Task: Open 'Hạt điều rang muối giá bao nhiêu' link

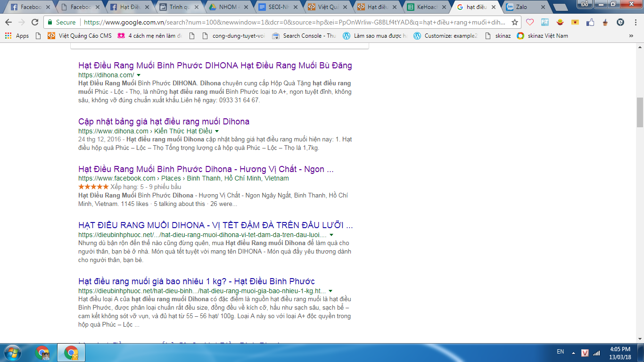Action: click(196, 281)
